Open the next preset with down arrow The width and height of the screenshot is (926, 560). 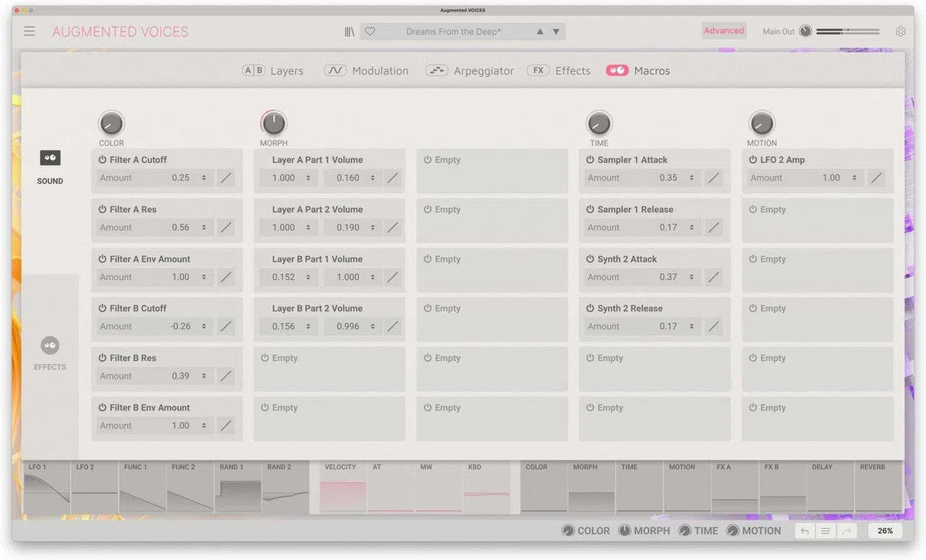click(556, 31)
